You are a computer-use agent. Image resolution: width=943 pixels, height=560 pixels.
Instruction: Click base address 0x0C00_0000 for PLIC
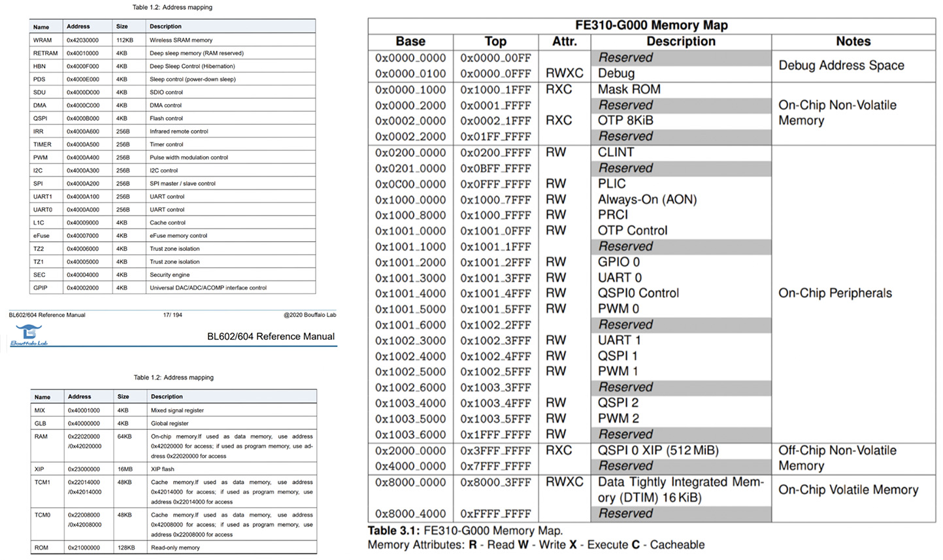click(x=410, y=184)
